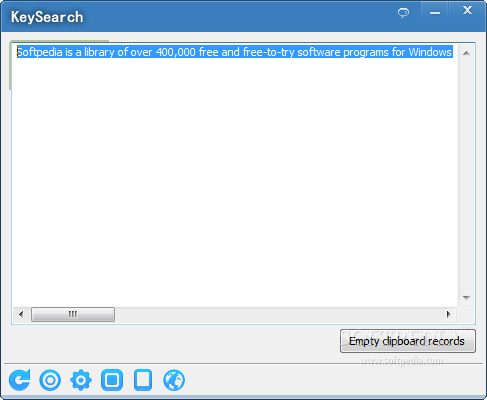Empty clipboard records with the button
This screenshot has width=487, height=400.
coord(408,341)
